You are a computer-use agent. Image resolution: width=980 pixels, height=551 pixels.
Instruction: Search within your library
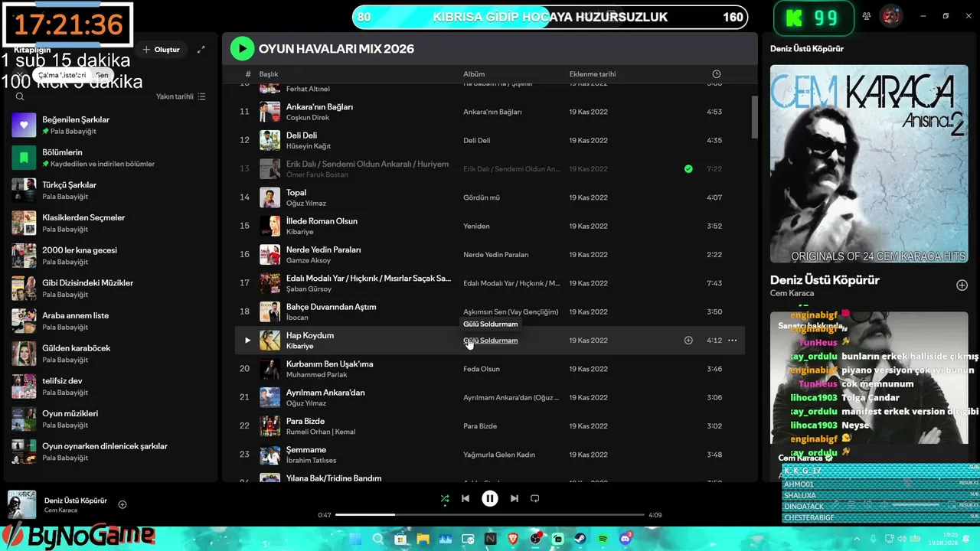click(x=20, y=96)
